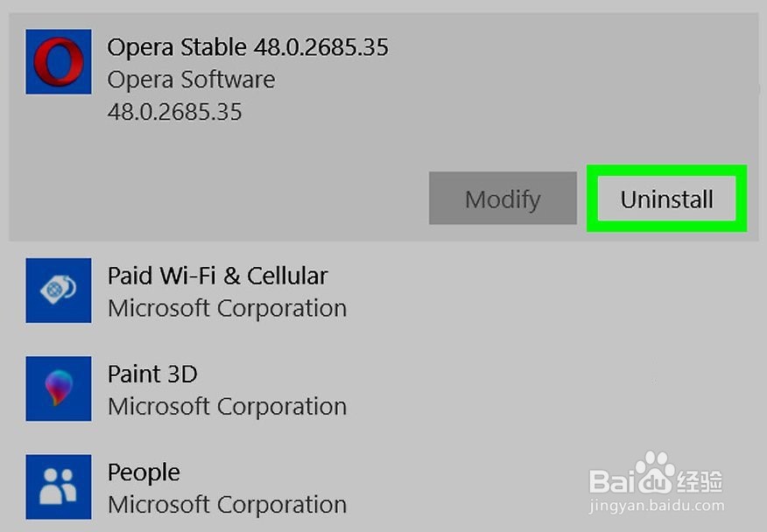Click the Opera Software publisher label
767x532 pixels.
pos(191,80)
